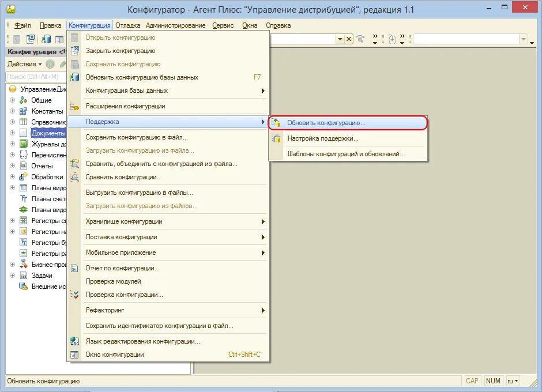Click the magnifier icon beside Сравнить конфигурации

coord(74,177)
